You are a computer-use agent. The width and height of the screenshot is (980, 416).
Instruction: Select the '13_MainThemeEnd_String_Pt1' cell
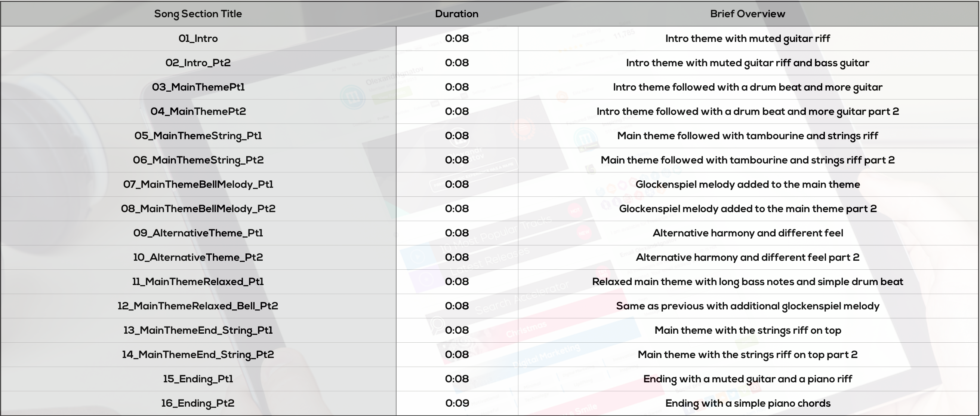tap(198, 331)
